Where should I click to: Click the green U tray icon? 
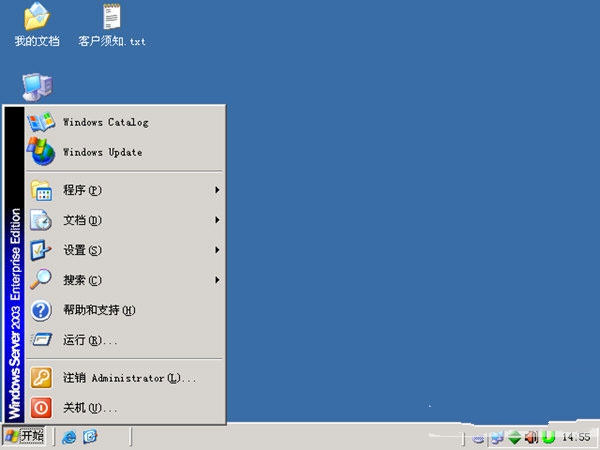point(549,437)
